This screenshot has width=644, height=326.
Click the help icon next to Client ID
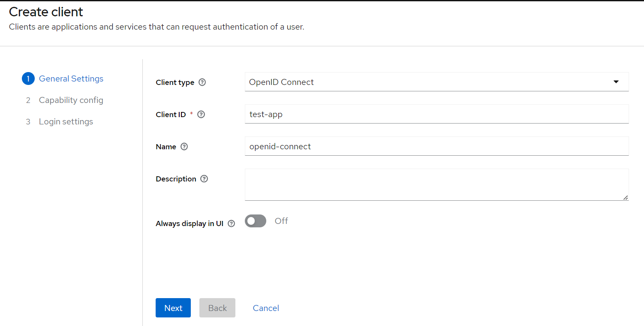tap(201, 115)
